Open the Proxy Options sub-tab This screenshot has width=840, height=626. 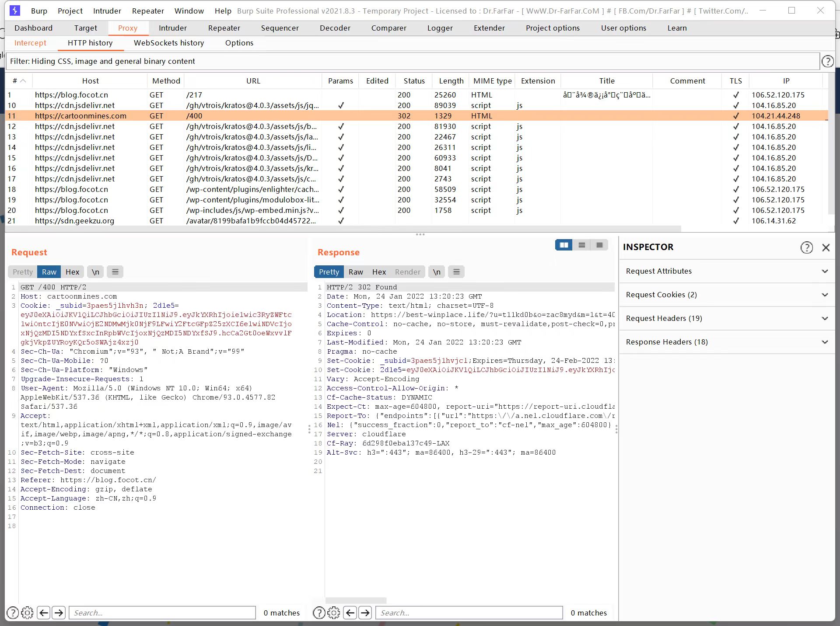point(239,43)
